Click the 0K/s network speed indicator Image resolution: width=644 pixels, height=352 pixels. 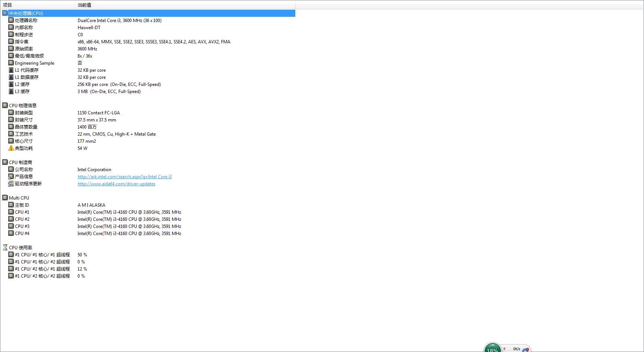coord(517,349)
